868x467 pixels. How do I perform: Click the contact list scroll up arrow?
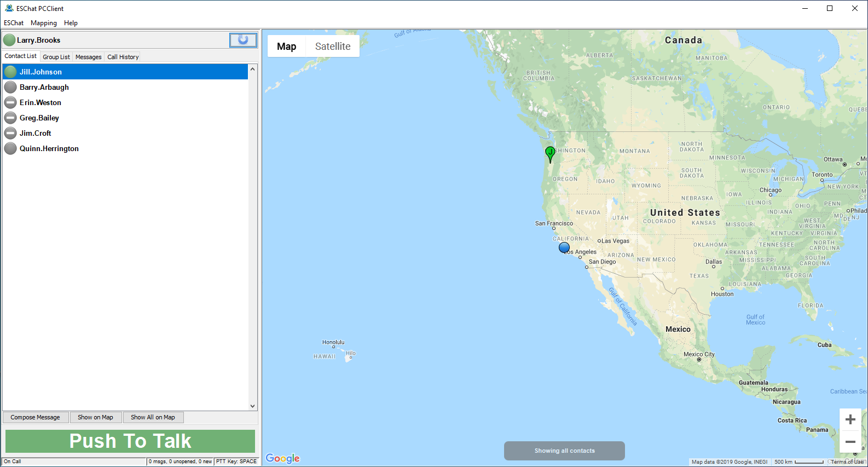[253, 69]
